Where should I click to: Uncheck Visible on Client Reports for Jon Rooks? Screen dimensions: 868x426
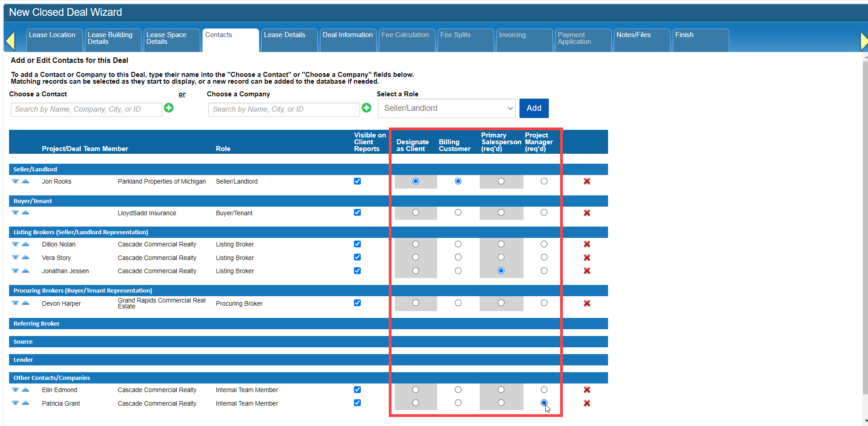pyautogui.click(x=357, y=181)
